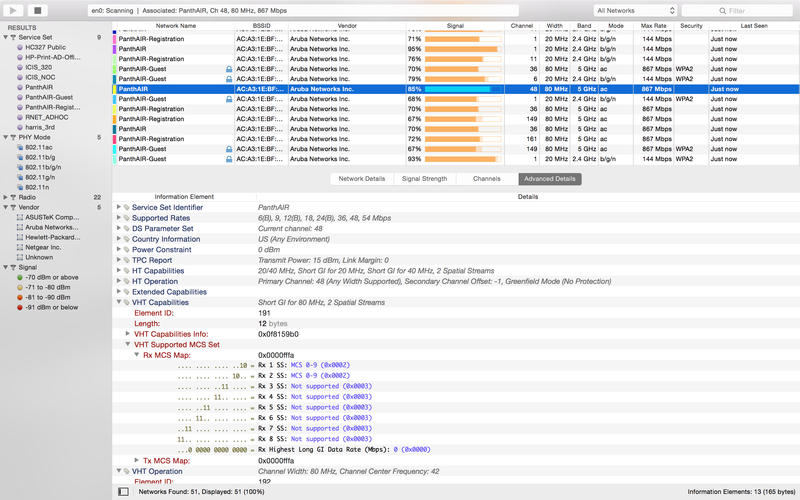The image size is (800, 500).
Task: Select the 802.11ac PHY mode filter
Action: pos(42,146)
